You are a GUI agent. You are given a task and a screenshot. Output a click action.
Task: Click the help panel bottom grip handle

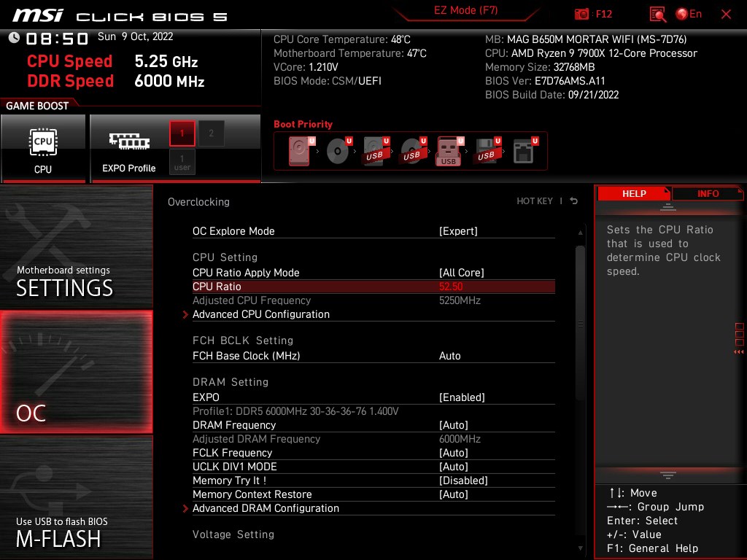click(668, 475)
